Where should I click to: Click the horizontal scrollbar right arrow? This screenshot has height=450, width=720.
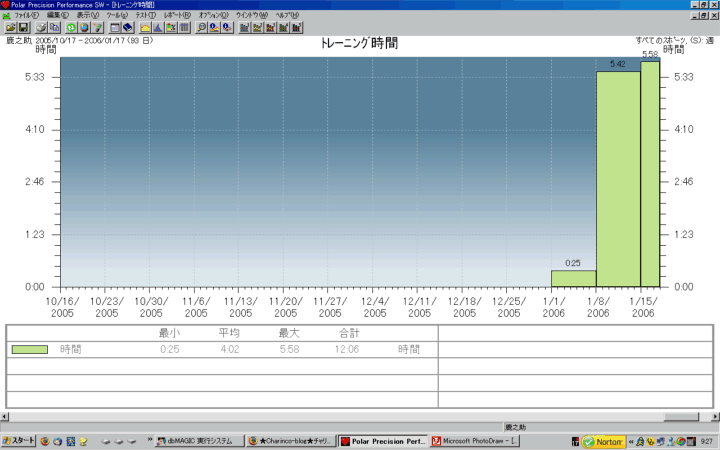[x=711, y=414]
